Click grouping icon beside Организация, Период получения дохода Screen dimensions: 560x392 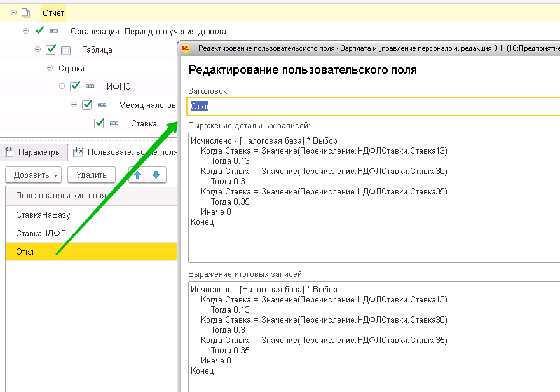pos(53,31)
